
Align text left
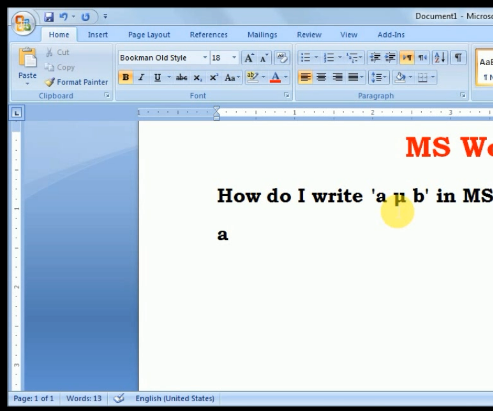[x=305, y=77]
